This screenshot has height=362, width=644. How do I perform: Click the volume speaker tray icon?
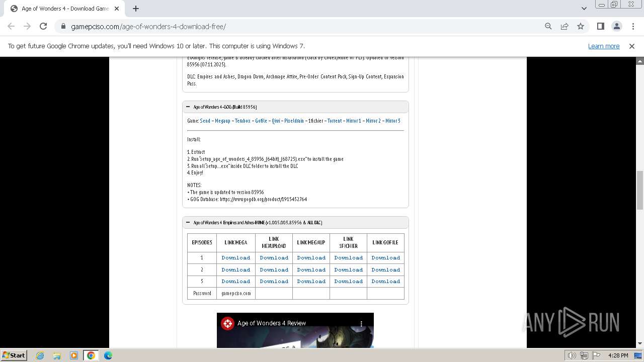click(x=572, y=355)
